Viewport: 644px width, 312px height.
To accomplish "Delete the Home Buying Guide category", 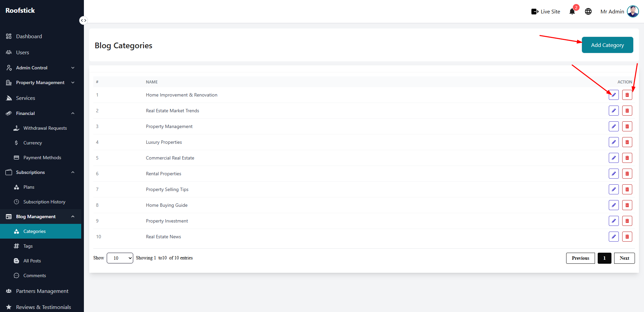I will click(627, 205).
